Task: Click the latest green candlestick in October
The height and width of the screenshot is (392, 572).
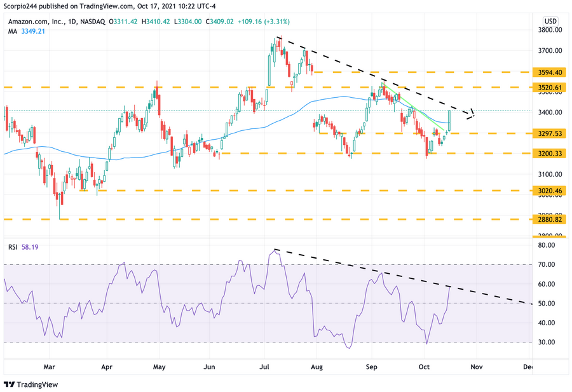Action: tap(449, 121)
